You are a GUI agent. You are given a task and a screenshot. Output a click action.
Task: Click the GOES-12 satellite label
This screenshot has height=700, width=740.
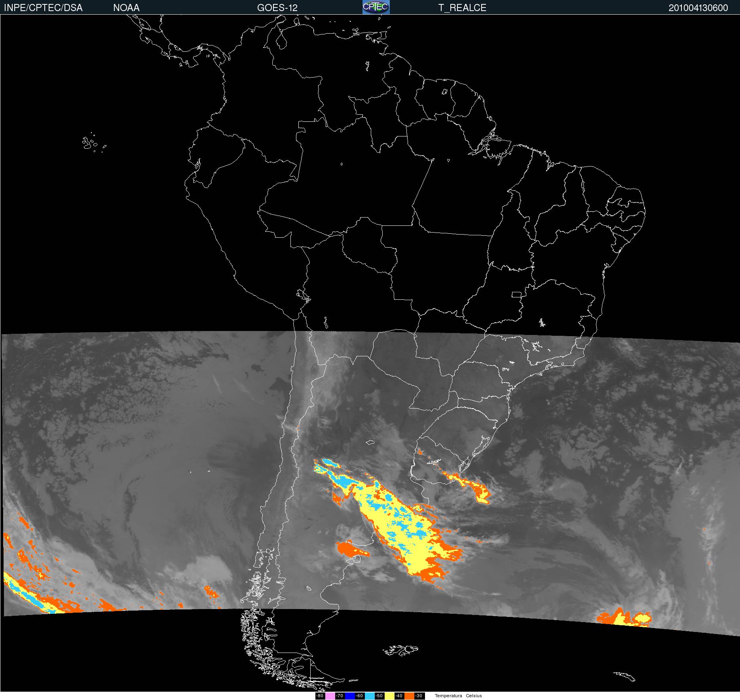[x=277, y=8]
